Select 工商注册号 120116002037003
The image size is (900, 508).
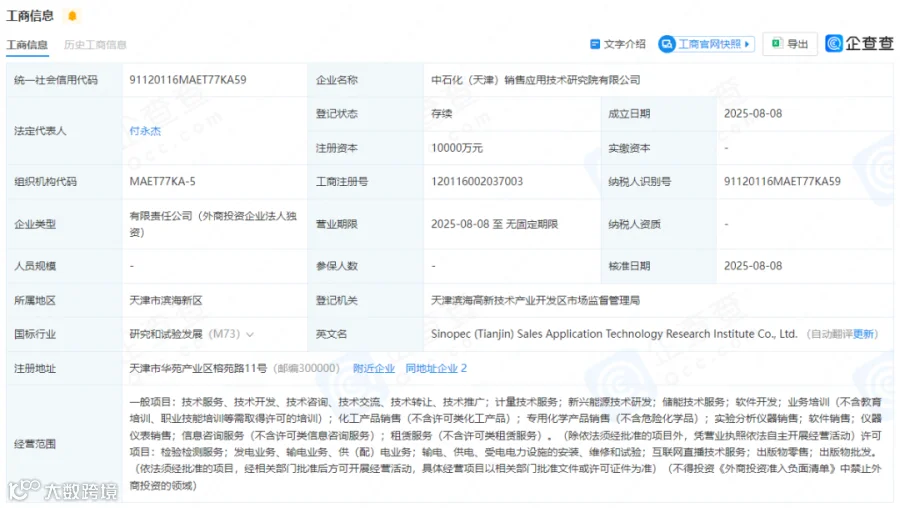[x=477, y=181]
